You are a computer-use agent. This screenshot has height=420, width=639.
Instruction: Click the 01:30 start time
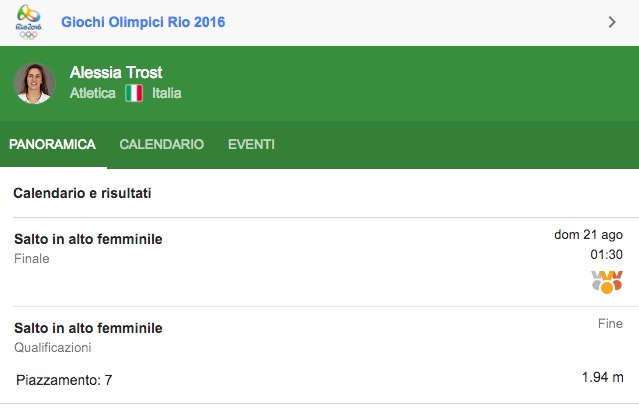pyautogui.click(x=606, y=255)
